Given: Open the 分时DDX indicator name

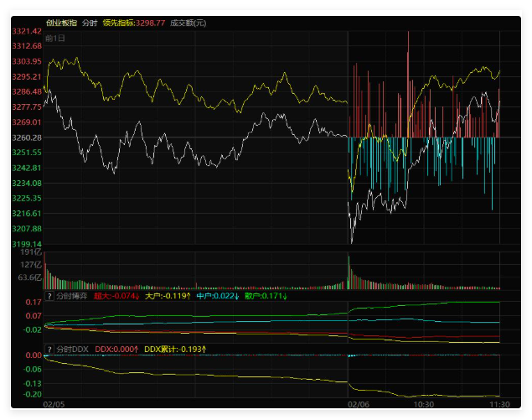Looking at the screenshot, I should point(72,349).
